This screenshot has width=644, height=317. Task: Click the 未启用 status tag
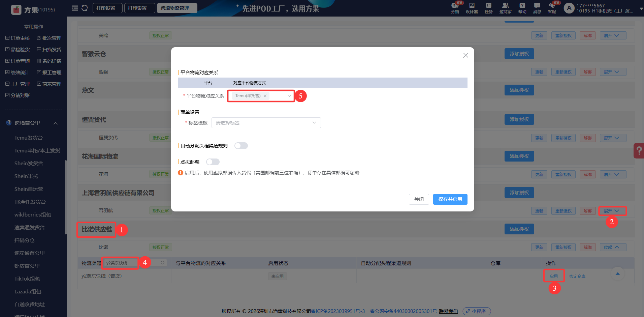click(278, 276)
